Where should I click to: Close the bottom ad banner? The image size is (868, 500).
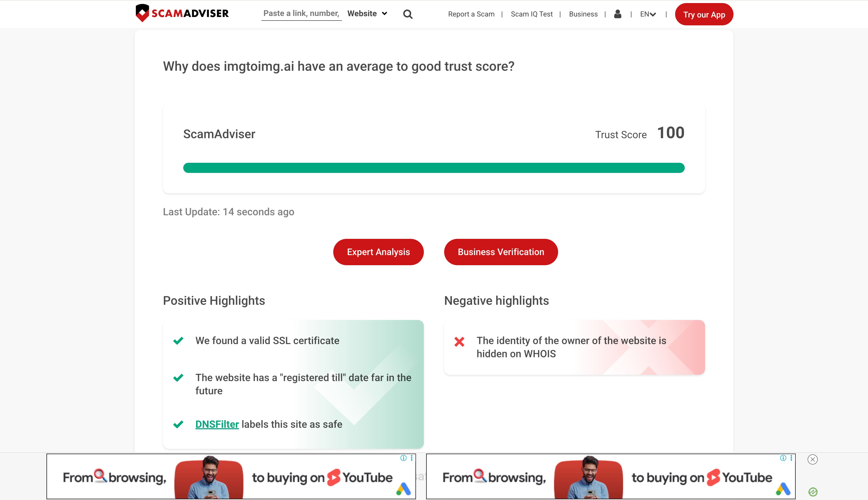point(813,459)
